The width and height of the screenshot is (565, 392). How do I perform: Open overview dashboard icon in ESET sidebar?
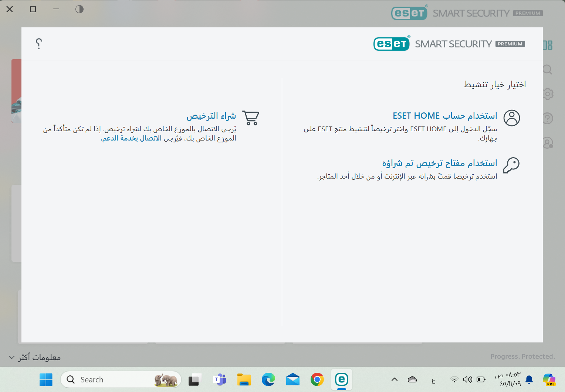click(548, 45)
